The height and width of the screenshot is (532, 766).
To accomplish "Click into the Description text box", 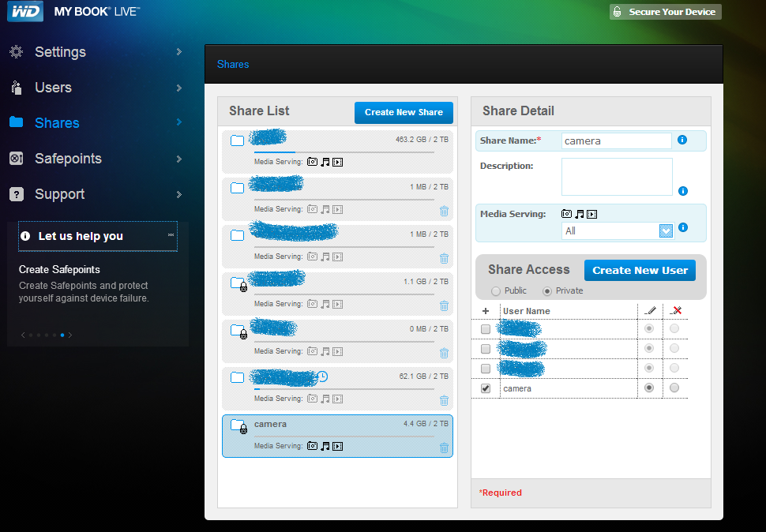I will [x=617, y=177].
